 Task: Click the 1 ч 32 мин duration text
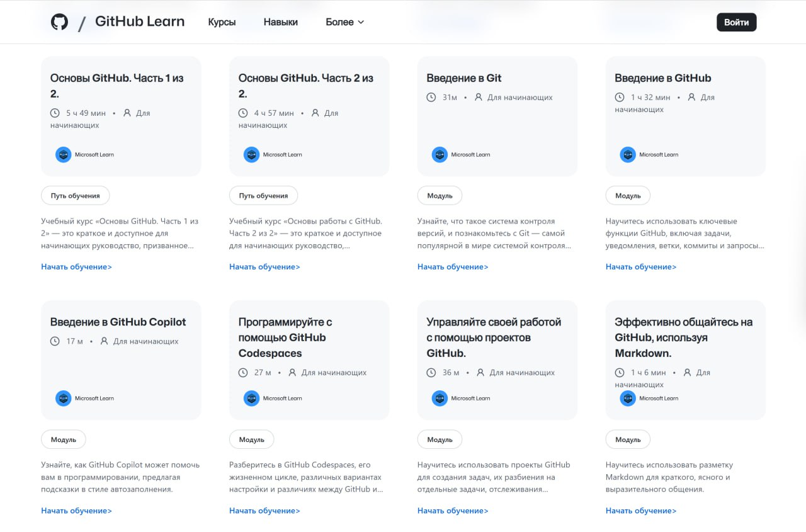[650, 98]
